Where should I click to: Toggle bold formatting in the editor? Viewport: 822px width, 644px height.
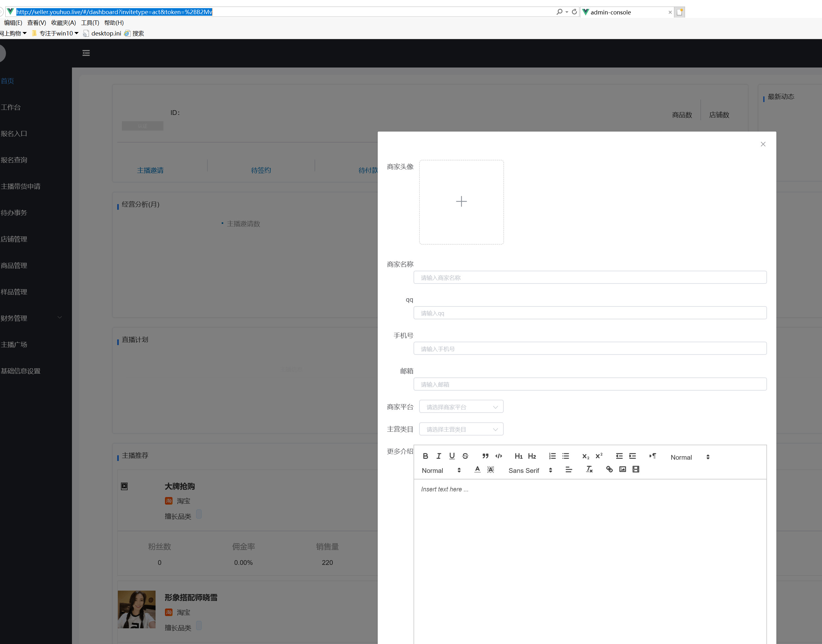[x=425, y=456]
